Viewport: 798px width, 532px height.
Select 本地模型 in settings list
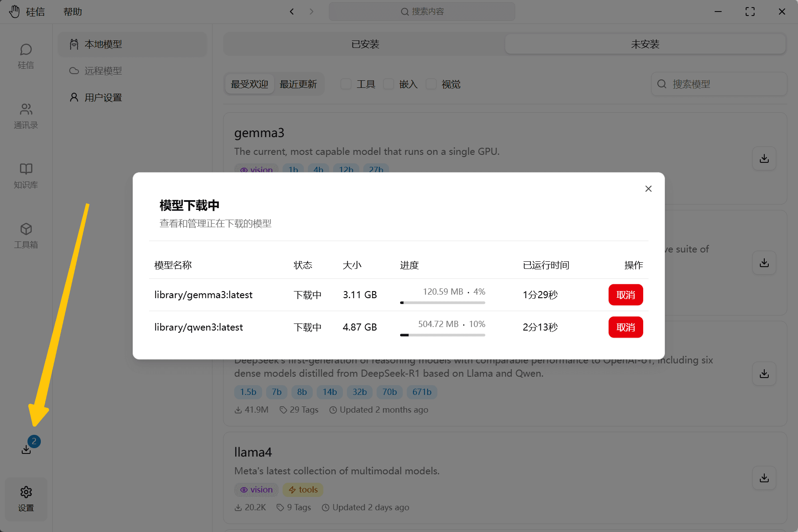[133, 44]
